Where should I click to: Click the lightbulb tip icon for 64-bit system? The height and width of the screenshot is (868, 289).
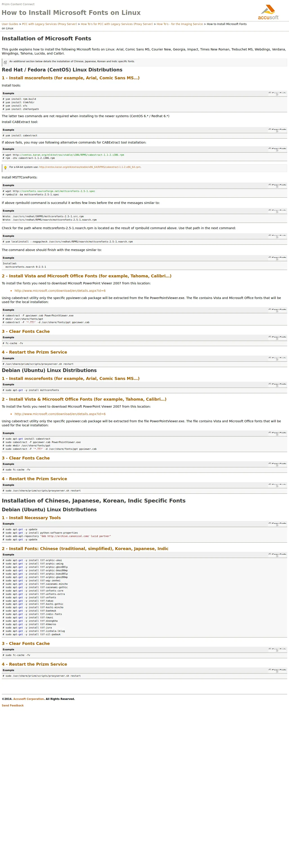[x=5, y=167]
